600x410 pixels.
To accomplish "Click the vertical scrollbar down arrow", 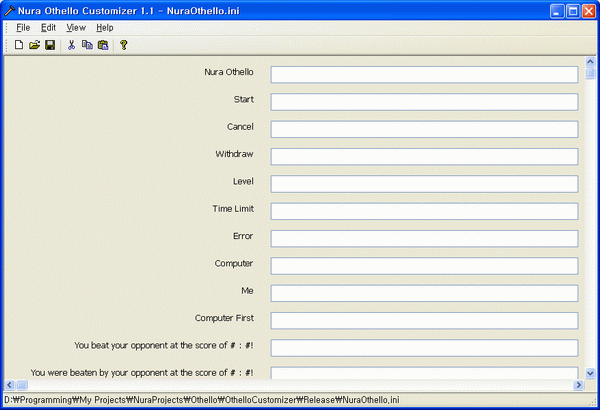I will point(590,373).
